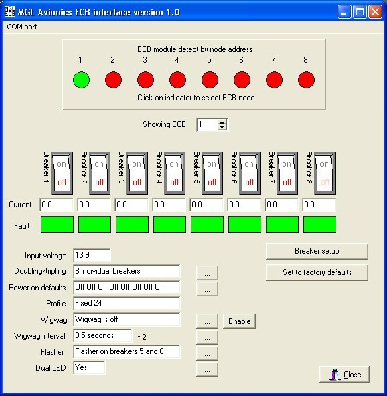The height and width of the screenshot is (396, 387).
Task: Select red ECB module indicator 8
Action: 306,80
